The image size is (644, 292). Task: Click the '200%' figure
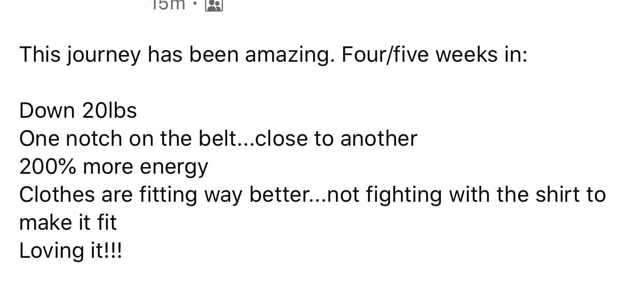[x=48, y=166]
